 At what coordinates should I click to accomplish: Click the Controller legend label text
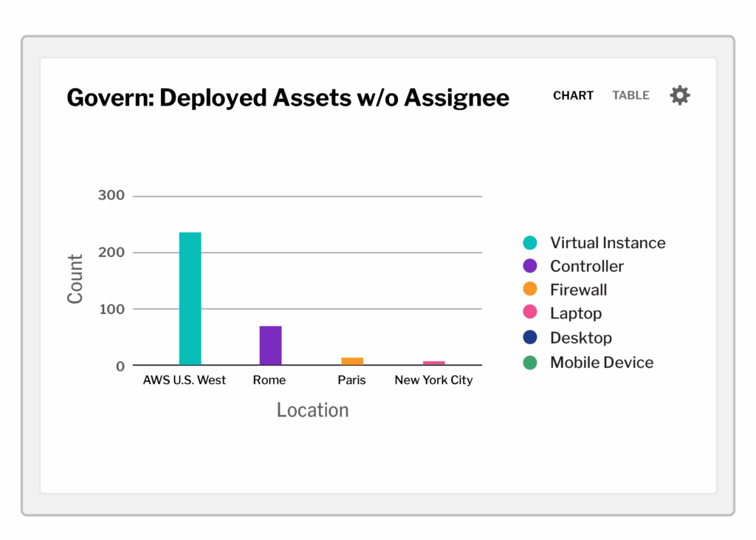pyautogui.click(x=586, y=266)
